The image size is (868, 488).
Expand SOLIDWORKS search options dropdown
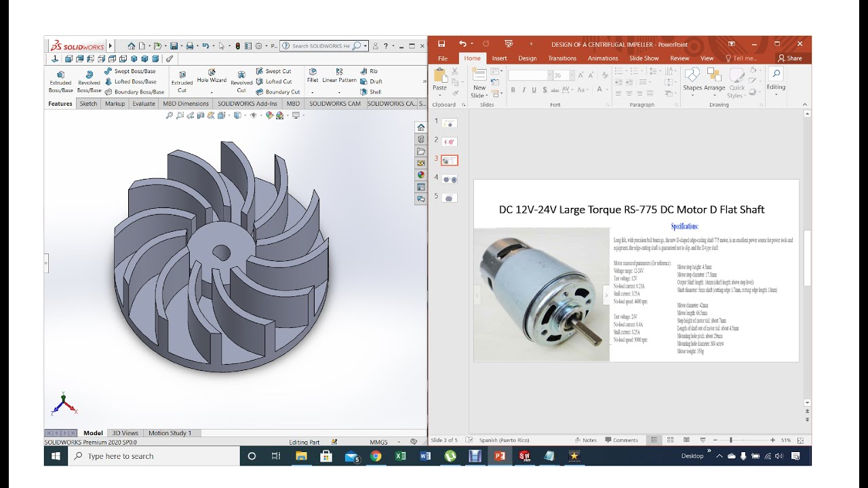(x=366, y=46)
